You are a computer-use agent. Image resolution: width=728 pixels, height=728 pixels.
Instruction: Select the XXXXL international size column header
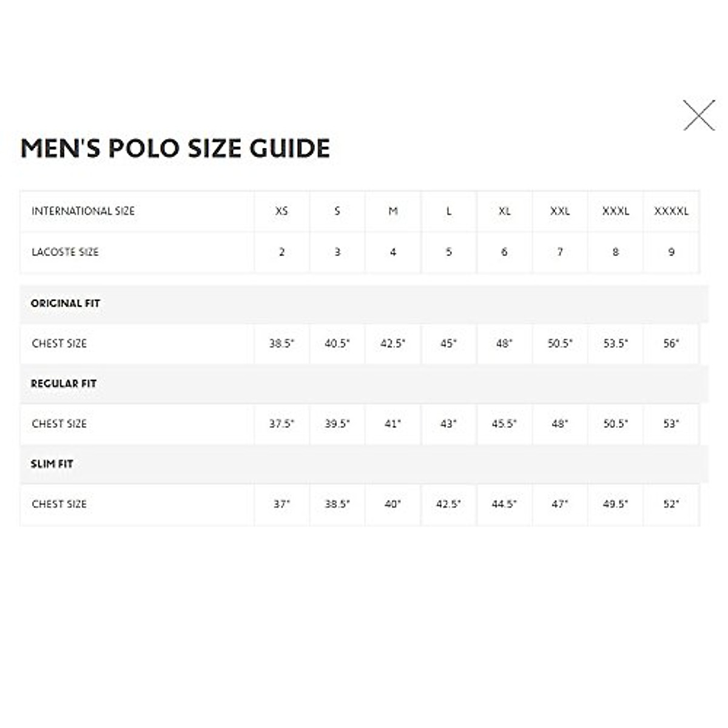(671, 211)
